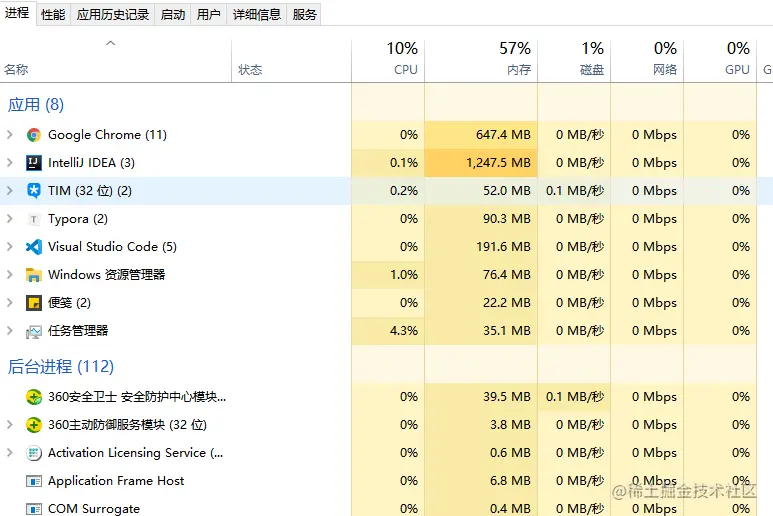Click the 后台进程 (112) group heading
The image size is (773, 516).
(x=61, y=367)
